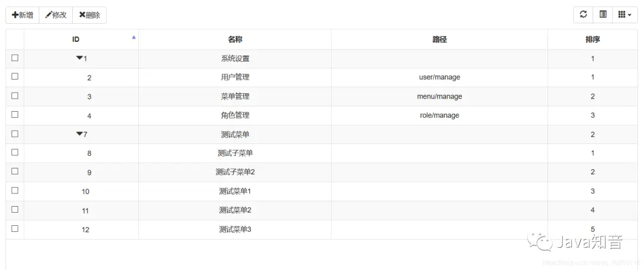Click the 删除 delete button

coord(89,15)
